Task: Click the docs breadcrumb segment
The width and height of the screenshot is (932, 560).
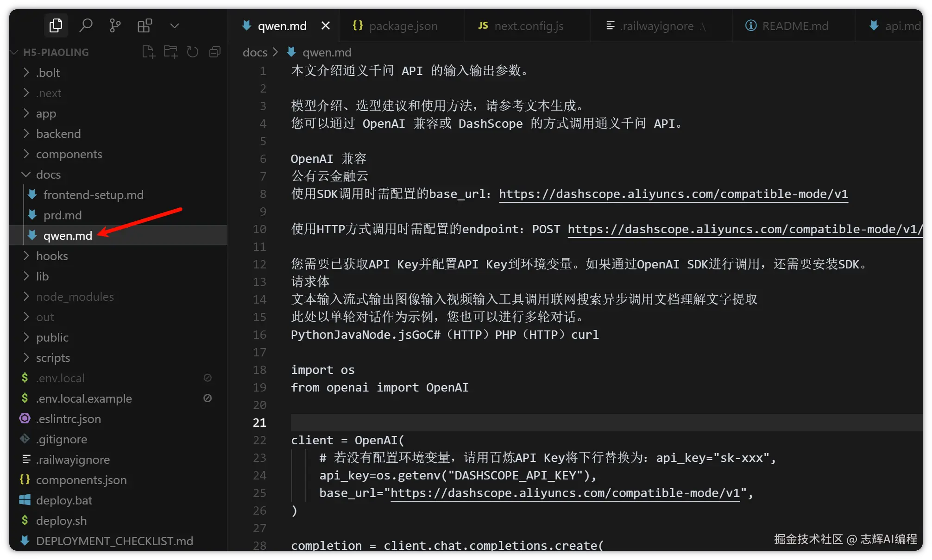Action: point(255,52)
